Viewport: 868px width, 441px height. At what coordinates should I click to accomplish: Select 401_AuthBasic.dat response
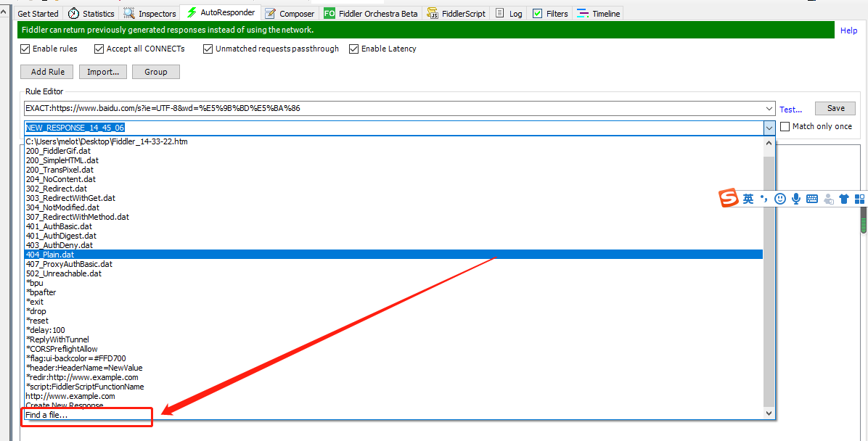point(393,226)
